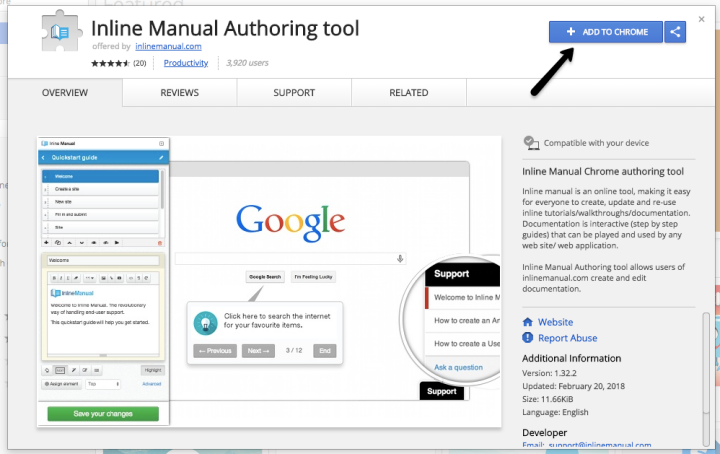Select the Welcome step in list
Screen dimensions: 720x454
point(100,176)
